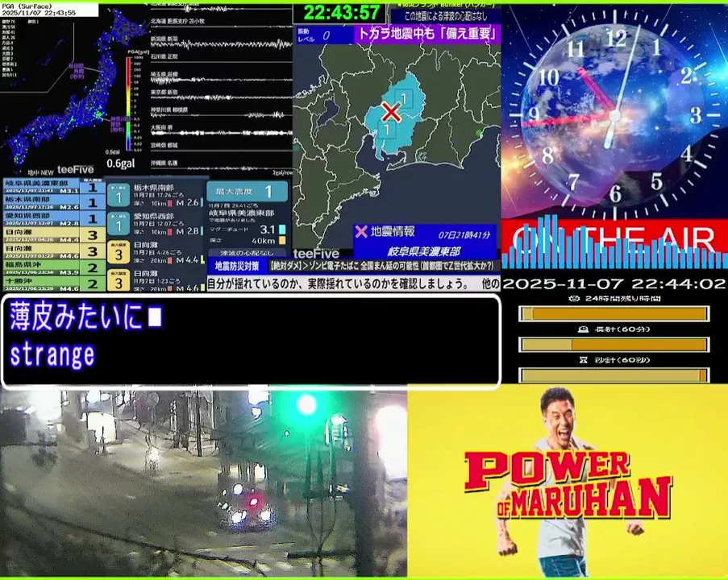Click the intensity 1 badge for 栃木県南部 17:26
This screenshot has width=728, height=580.
click(119, 195)
